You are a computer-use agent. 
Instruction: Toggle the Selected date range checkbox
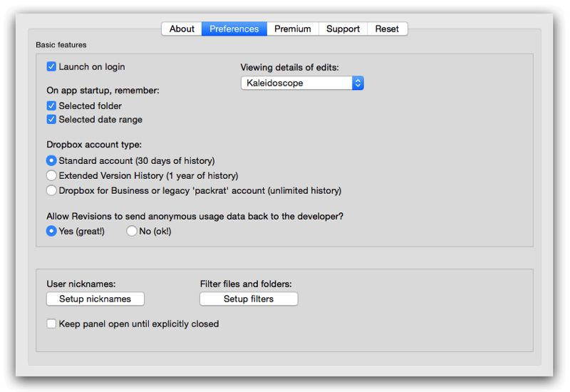51,120
